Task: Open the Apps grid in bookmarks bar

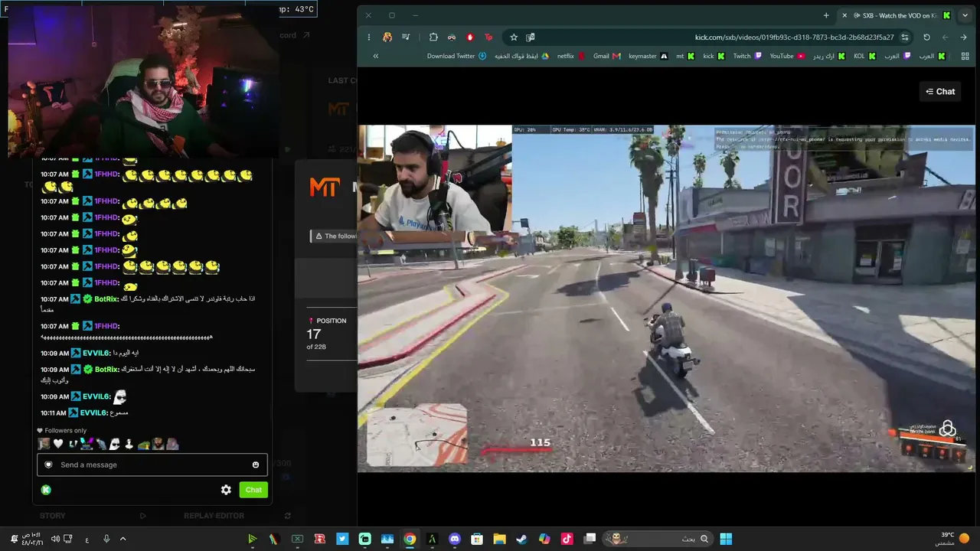Action: click(965, 56)
